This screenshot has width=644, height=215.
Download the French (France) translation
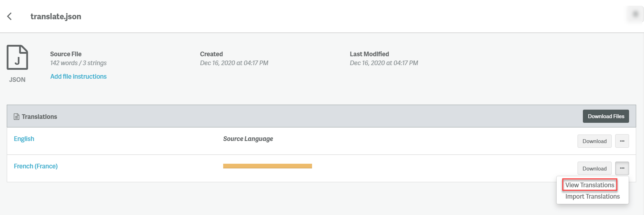[595, 168]
